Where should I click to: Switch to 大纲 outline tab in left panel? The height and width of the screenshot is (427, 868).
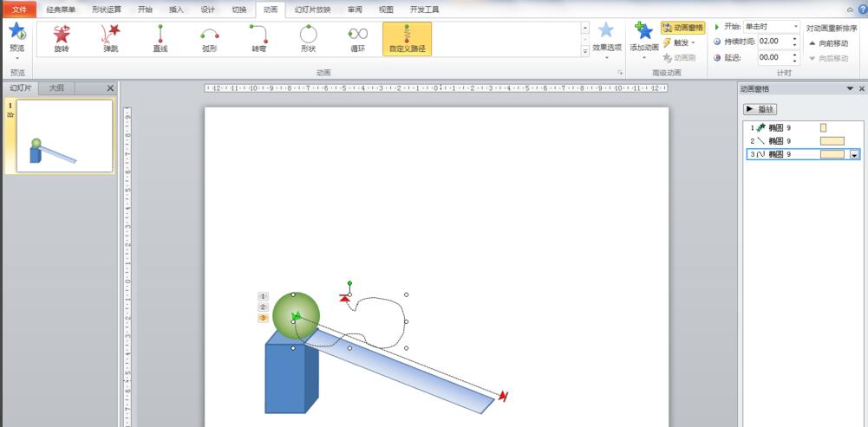tap(56, 88)
